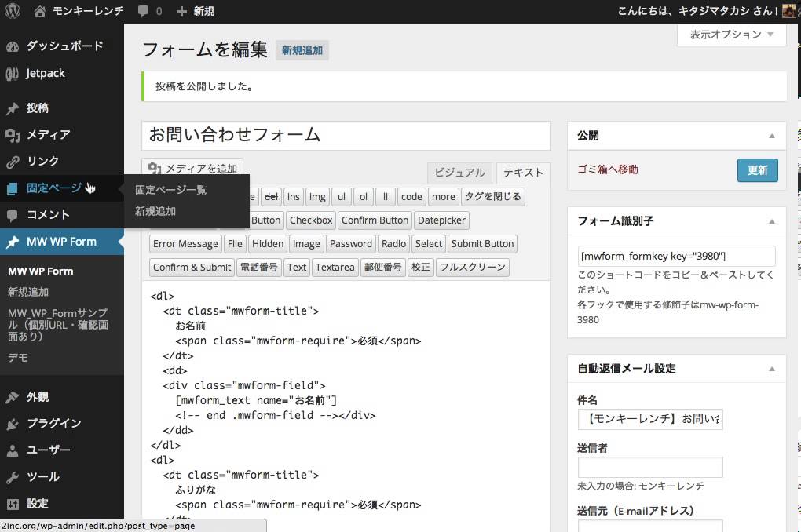Image resolution: width=801 pixels, height=532 pixels.
Task: Focus the form title field お問い合わせフォーム
Action: coord(346,135)
